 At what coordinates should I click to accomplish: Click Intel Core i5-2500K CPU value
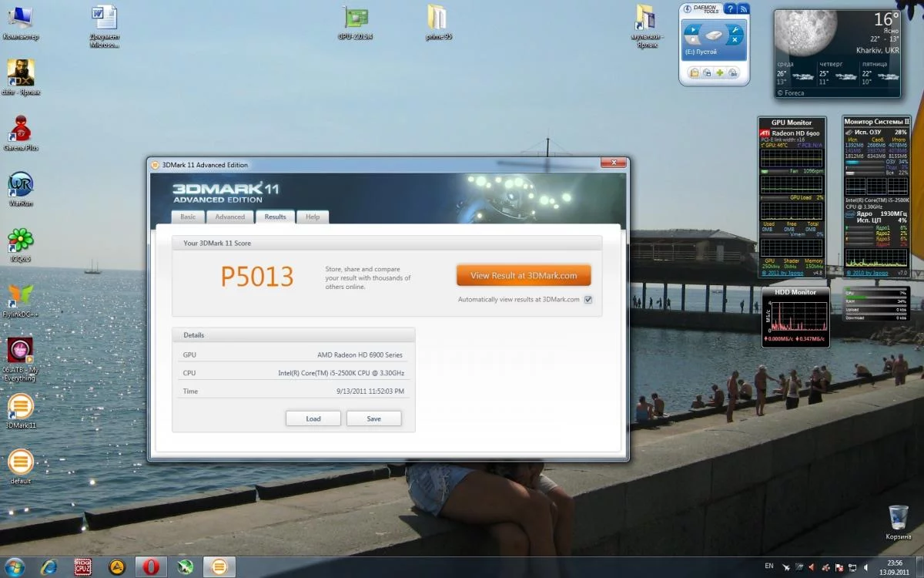click(x=341, y=373)
